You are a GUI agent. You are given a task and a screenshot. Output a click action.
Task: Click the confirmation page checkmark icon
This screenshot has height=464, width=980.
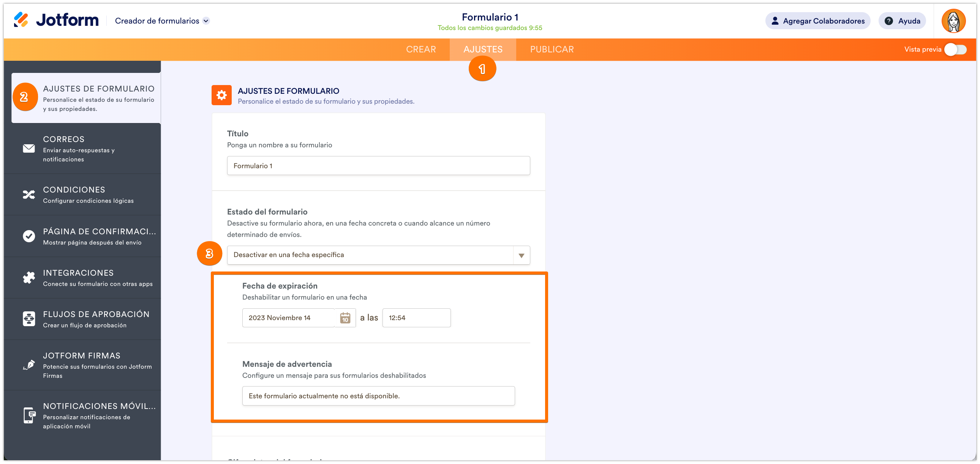pyautogui.click(x=28, y=236)
